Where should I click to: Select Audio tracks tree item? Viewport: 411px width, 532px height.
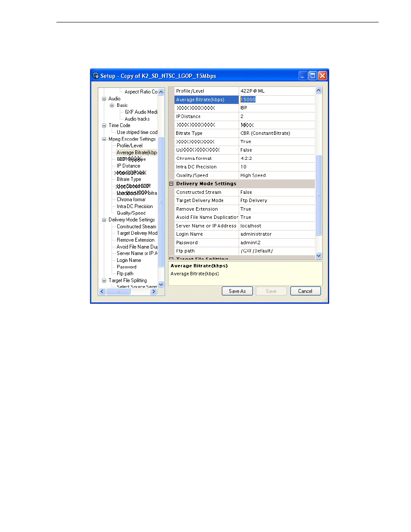137,119
